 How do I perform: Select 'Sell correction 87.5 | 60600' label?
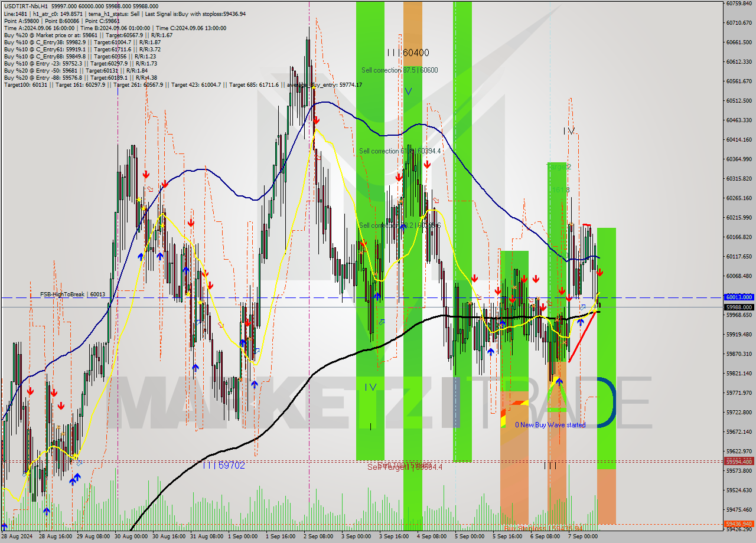(400, 70)
